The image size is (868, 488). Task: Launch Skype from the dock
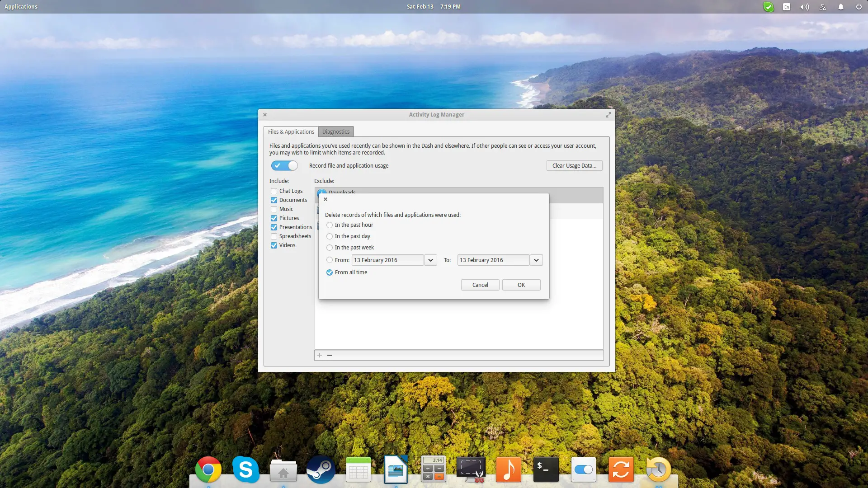click(246, 469)
